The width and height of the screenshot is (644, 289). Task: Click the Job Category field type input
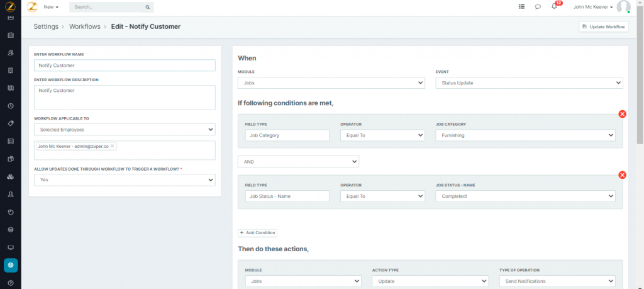pyautogui.click(x=287, y=135)
